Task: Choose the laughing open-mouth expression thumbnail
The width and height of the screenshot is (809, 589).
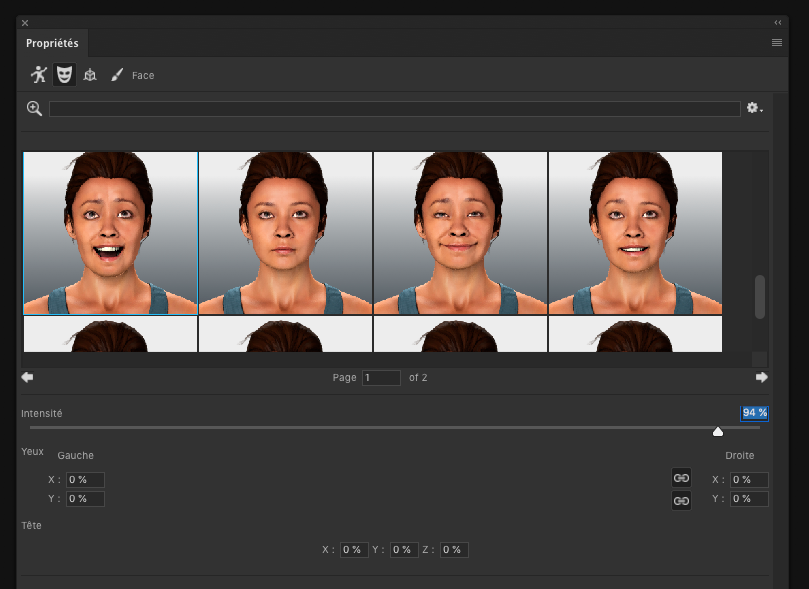Action: 110,233
